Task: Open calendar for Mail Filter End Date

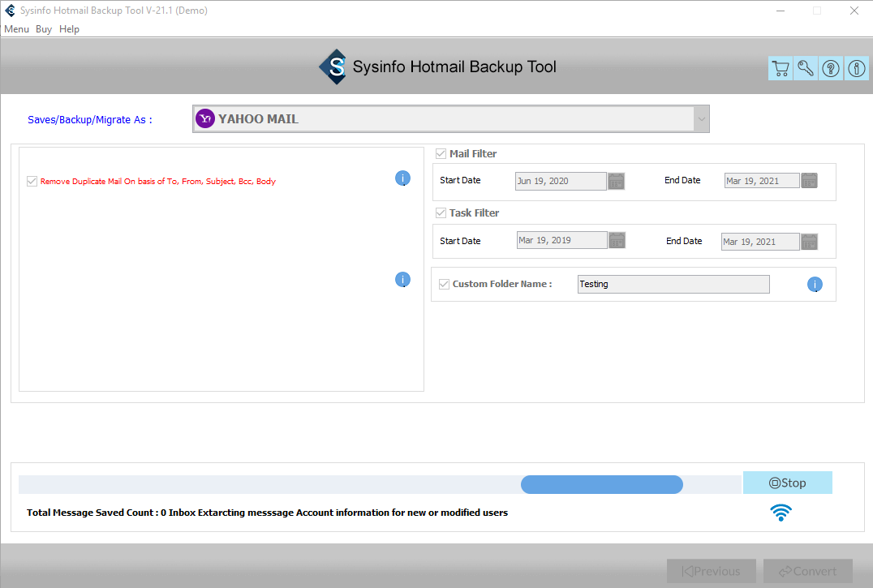Action: tap(809, 180)
